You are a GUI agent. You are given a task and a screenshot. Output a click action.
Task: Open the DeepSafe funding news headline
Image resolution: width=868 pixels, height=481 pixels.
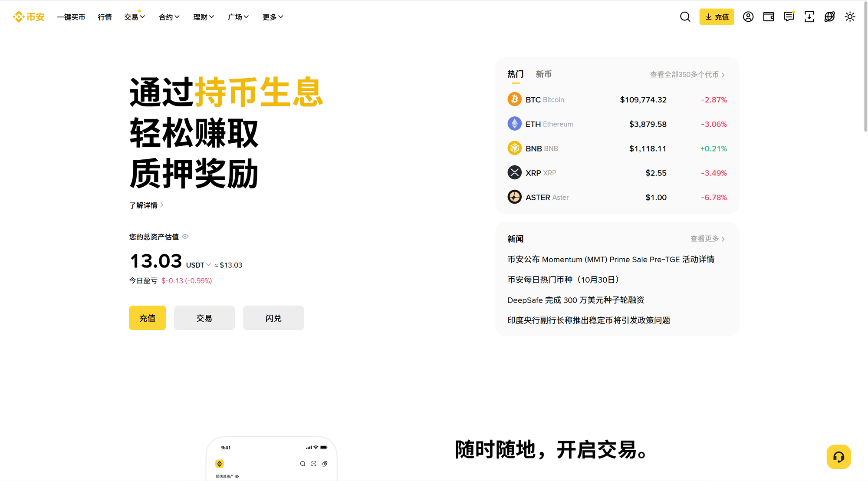[x=576, y=300]
